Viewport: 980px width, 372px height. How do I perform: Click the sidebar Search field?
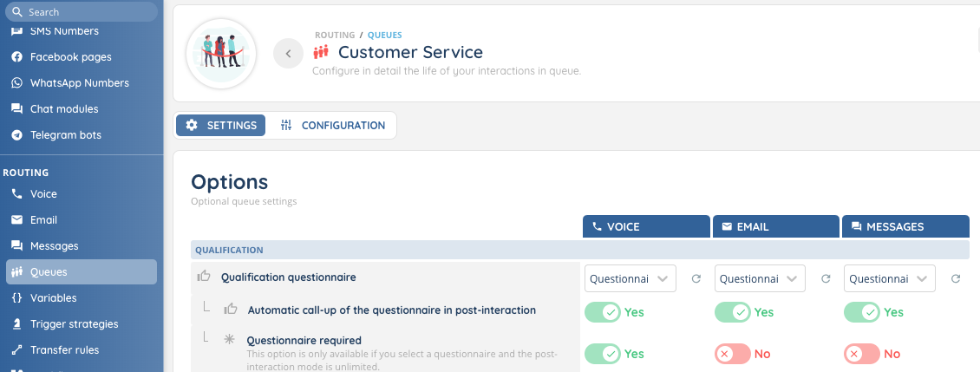click(82, 12)
